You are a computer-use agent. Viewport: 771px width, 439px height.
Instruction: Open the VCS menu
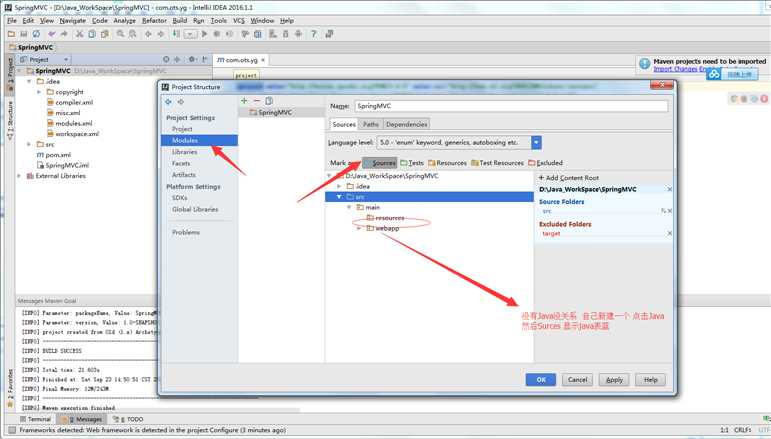[238, 21]
